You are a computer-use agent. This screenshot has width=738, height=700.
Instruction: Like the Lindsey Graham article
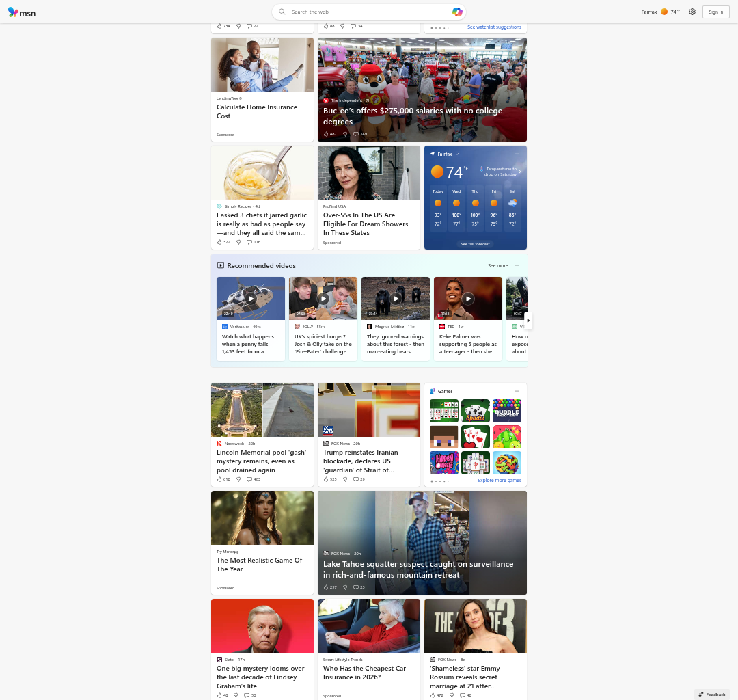222,695
